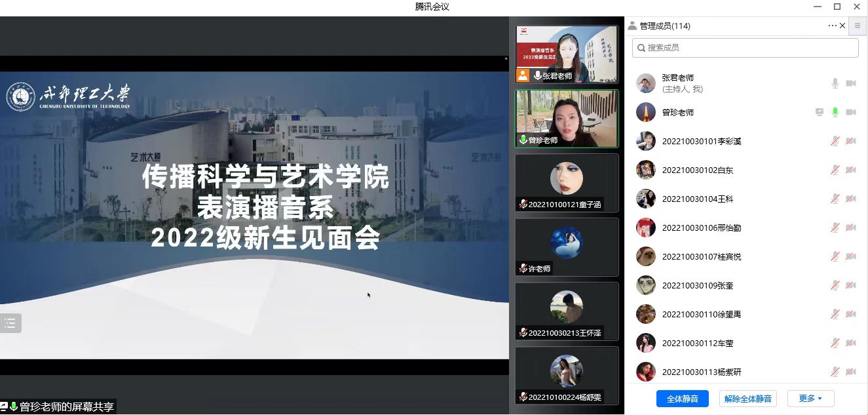Select 许老师 video tile
Viewport: 868px width, 415px height.
567,247
